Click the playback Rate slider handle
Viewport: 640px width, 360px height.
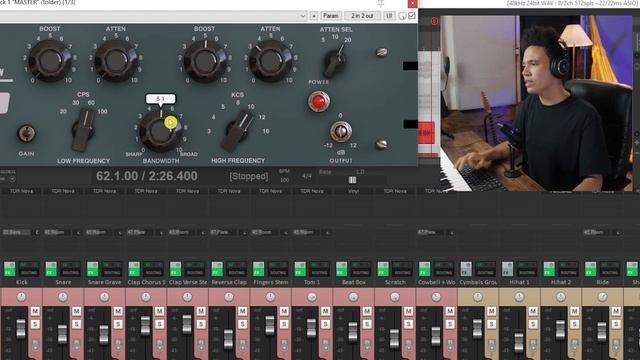click(353, 180)
